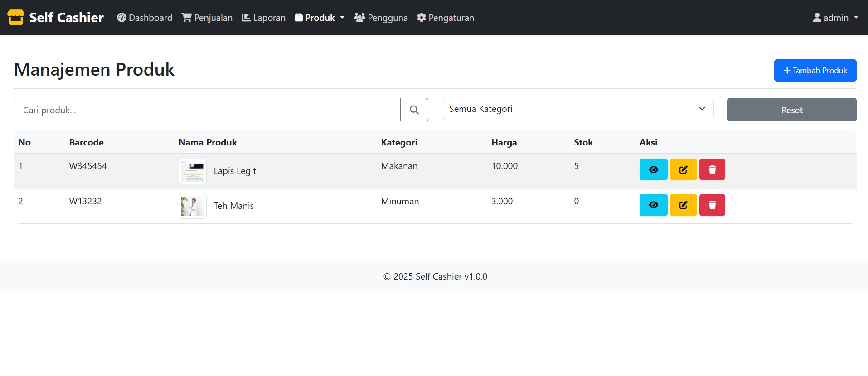Image resolution: width=868 pixels, height=376 pixels.
Task: Open the admin user dropdown
Action: (x=835, y=18)
